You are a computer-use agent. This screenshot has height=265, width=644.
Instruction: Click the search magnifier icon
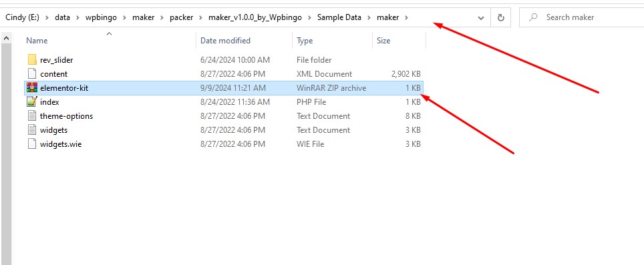(x=533, y=17)
